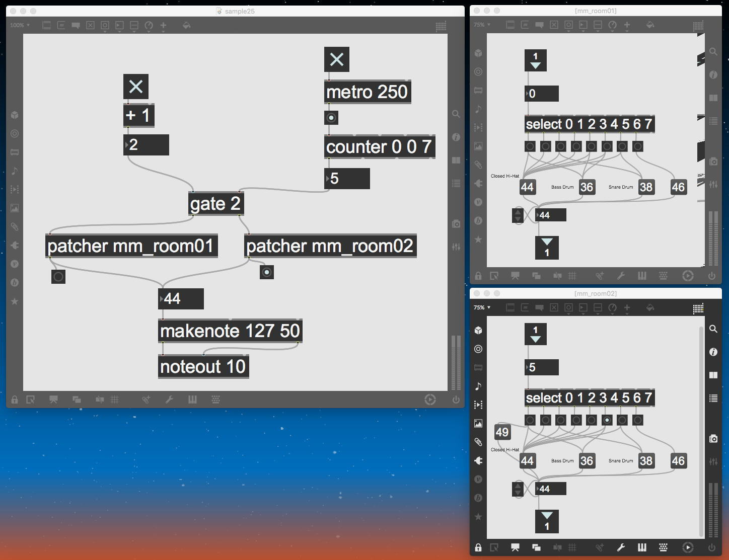Screen dimensions: 729x560
Task: Toggle audio power button in sample25 window
Action: [456, 399]
